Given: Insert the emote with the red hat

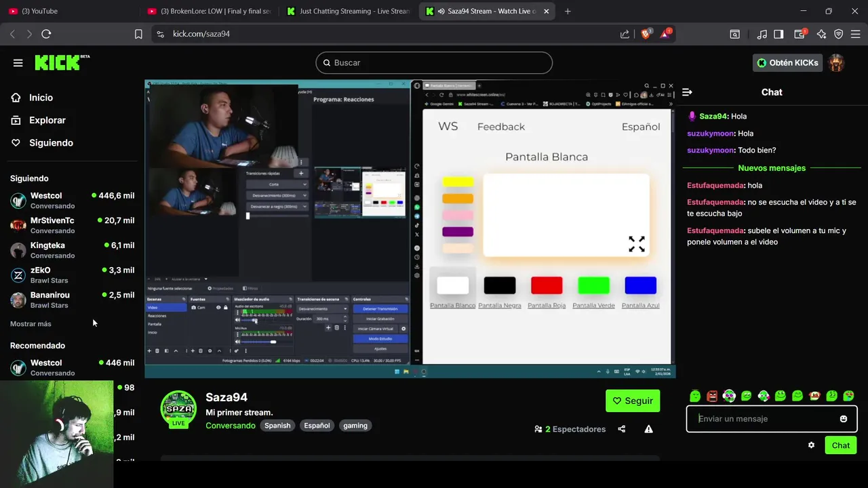Looking at the screenshot, I should tap(814, 396).
